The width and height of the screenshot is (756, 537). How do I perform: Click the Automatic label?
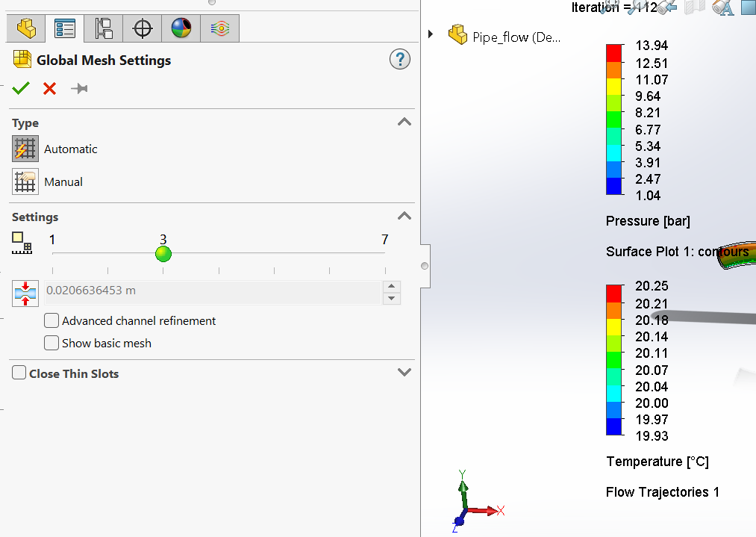coord(71,149)
